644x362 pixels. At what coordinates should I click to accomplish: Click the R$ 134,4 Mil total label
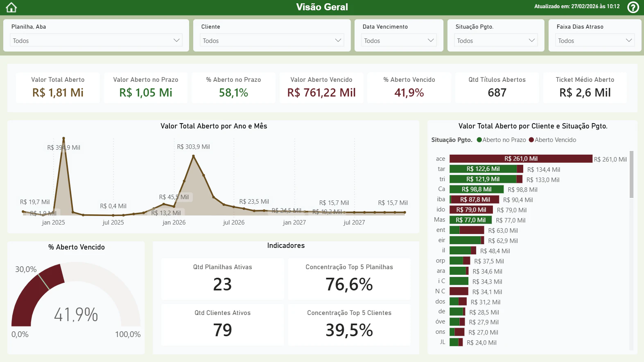[x=544, y=170]
